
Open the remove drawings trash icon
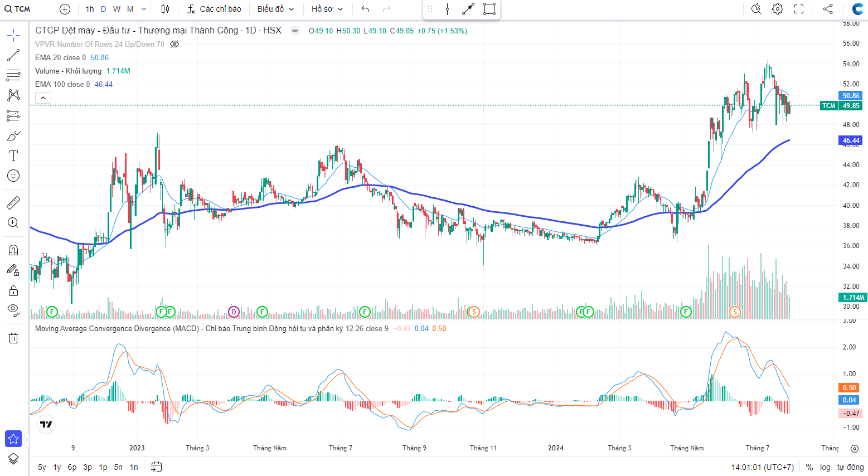coord(13,338)
